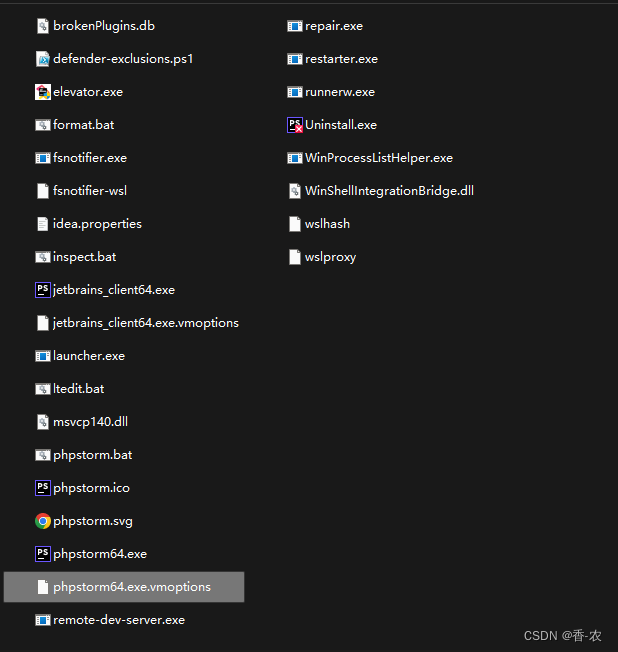Image resolution: width=618 pixels, height=652 pixels.
Task: Select the file name Uninstall.exe
Action: [341, 125]
